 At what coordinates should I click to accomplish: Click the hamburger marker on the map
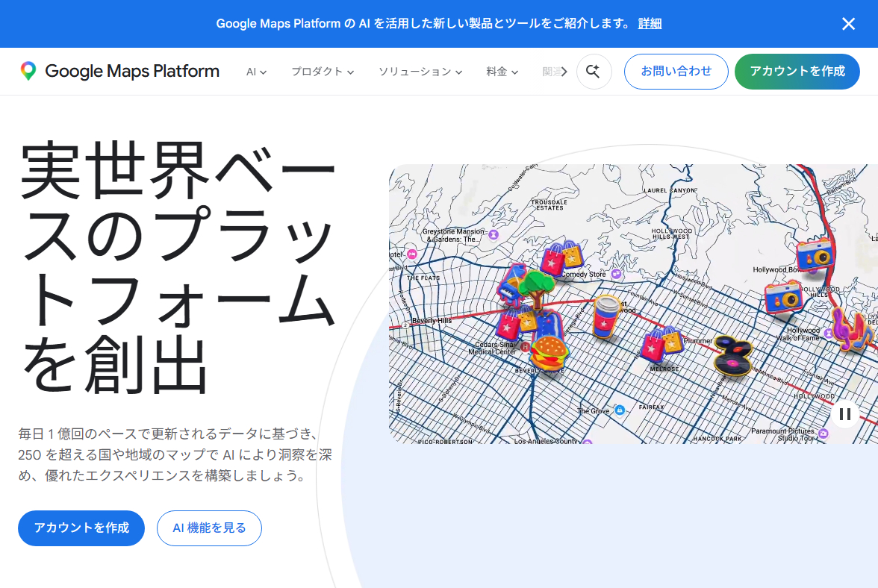[551, 352]
